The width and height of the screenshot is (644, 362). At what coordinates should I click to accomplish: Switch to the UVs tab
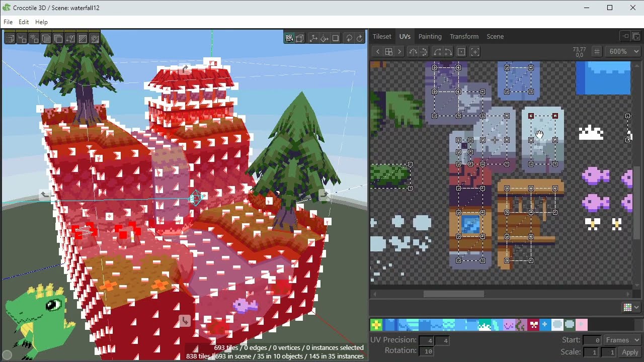[405, 36]
